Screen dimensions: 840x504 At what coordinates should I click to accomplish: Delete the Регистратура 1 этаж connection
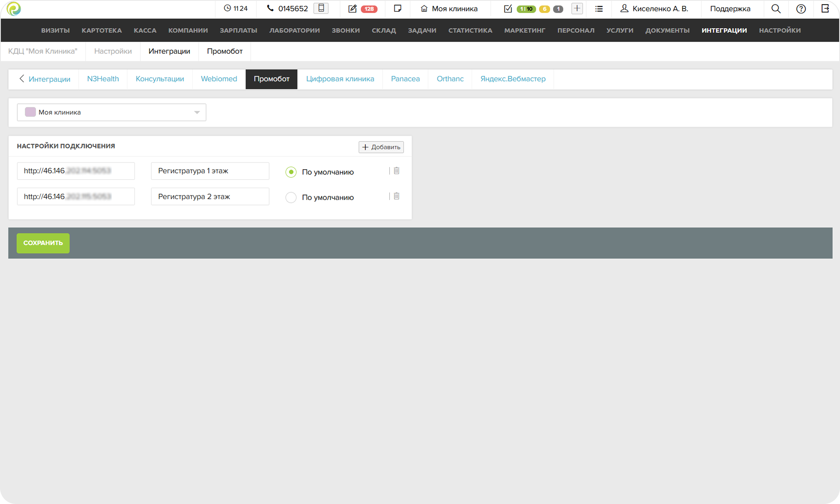click(396, 171)
